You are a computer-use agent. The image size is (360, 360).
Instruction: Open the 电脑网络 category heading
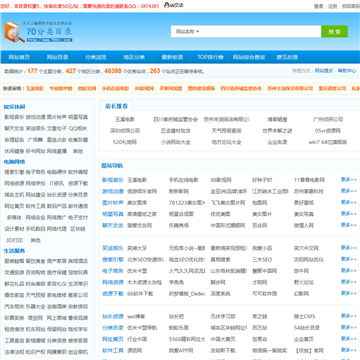pos(14,162)
